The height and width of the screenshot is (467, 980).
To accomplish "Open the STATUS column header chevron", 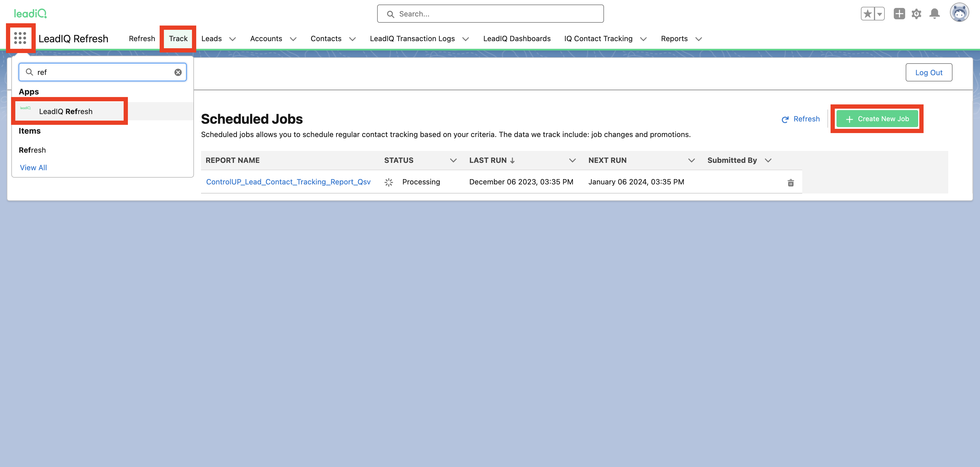I will click(453, 160).
